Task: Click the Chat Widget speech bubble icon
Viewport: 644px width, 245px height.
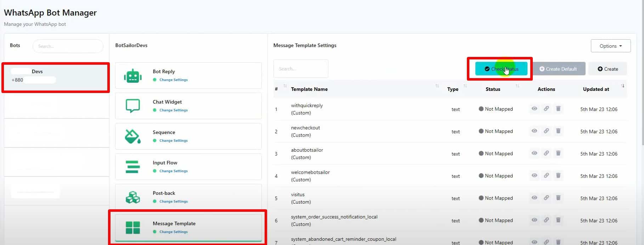Action: [133, 106]
